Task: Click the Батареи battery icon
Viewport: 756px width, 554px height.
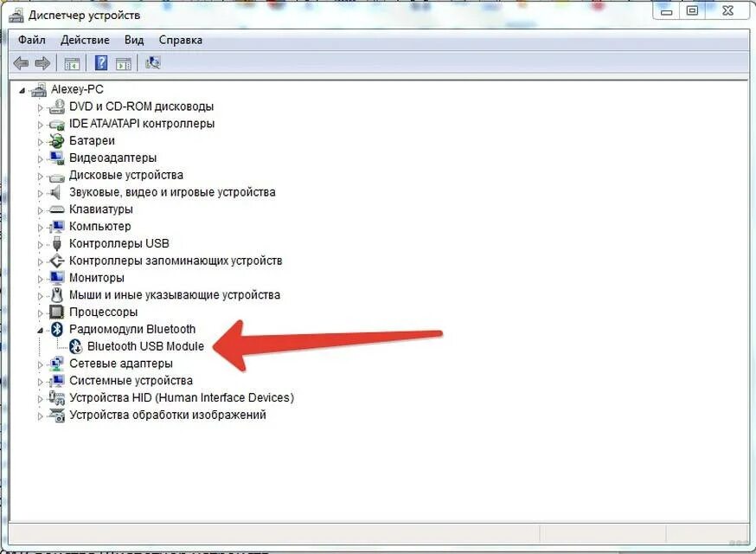Action: 57,141
